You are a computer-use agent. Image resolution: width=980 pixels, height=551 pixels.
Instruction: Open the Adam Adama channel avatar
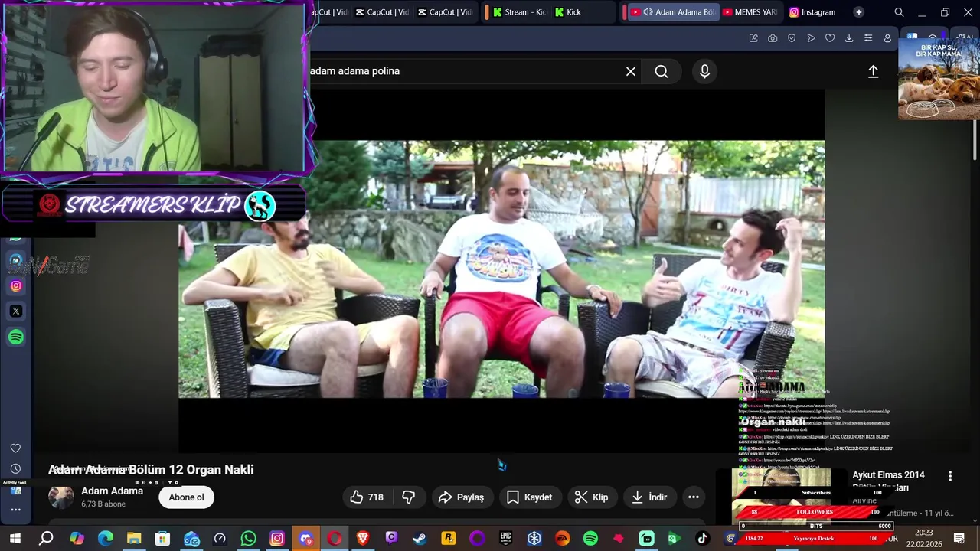point(61,497)
